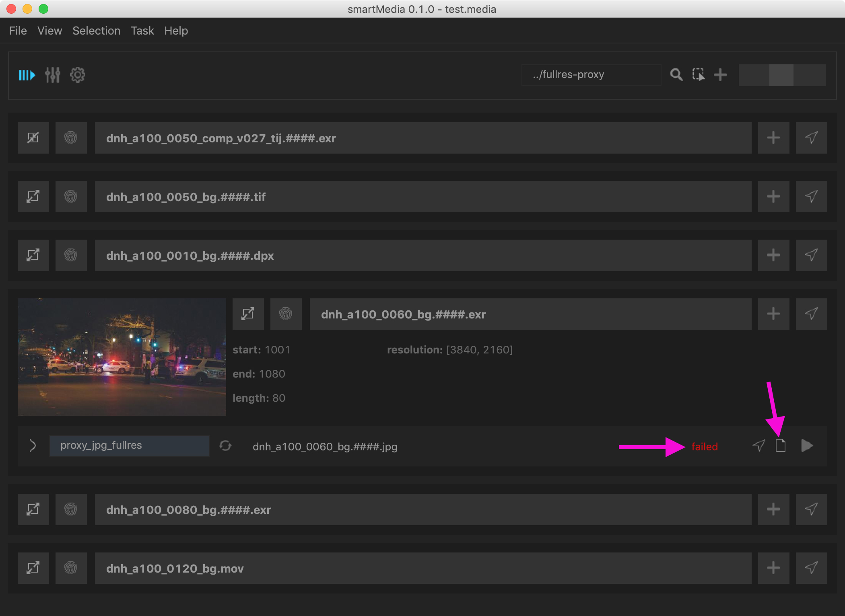Open the Task menu
Image resolution: width=845 pixels, height=616 pixels.
[142, 31]
